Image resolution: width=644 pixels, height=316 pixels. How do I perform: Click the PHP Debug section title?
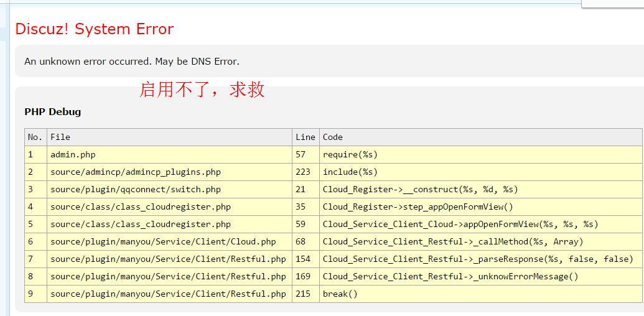coord(53,112)
